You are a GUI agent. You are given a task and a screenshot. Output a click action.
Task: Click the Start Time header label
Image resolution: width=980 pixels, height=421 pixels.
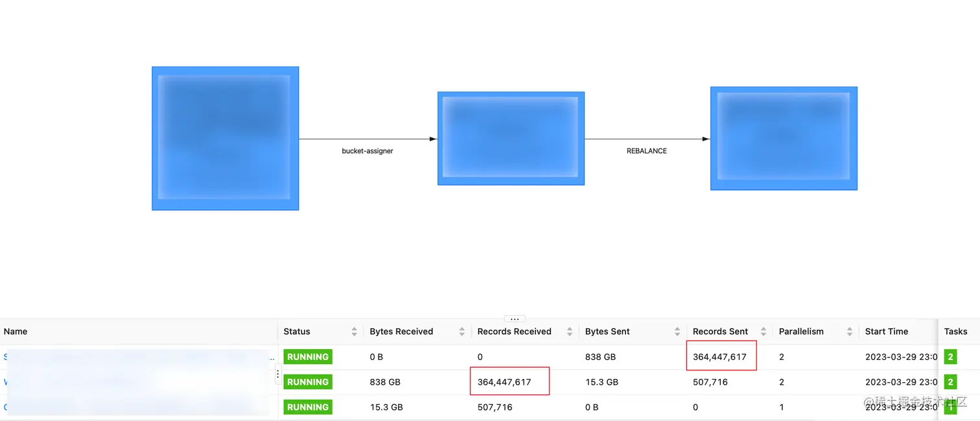(x=887, y=331)
